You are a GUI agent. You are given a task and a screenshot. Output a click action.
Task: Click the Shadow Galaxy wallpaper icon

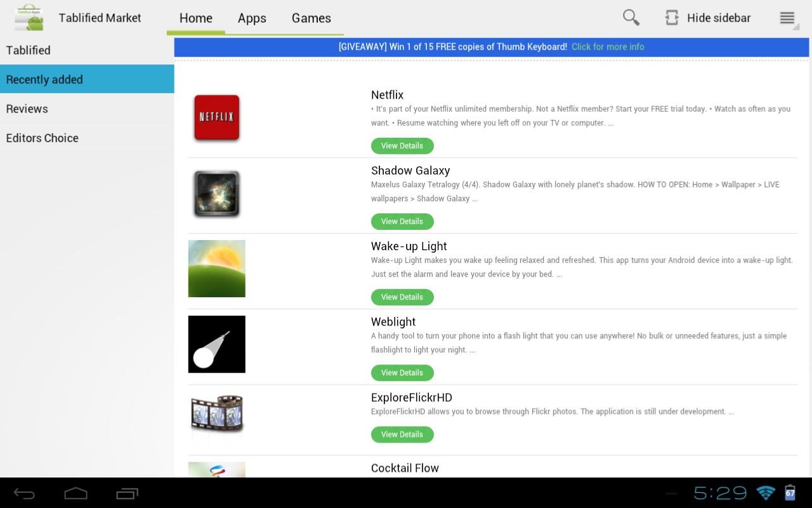coord(216,193)
